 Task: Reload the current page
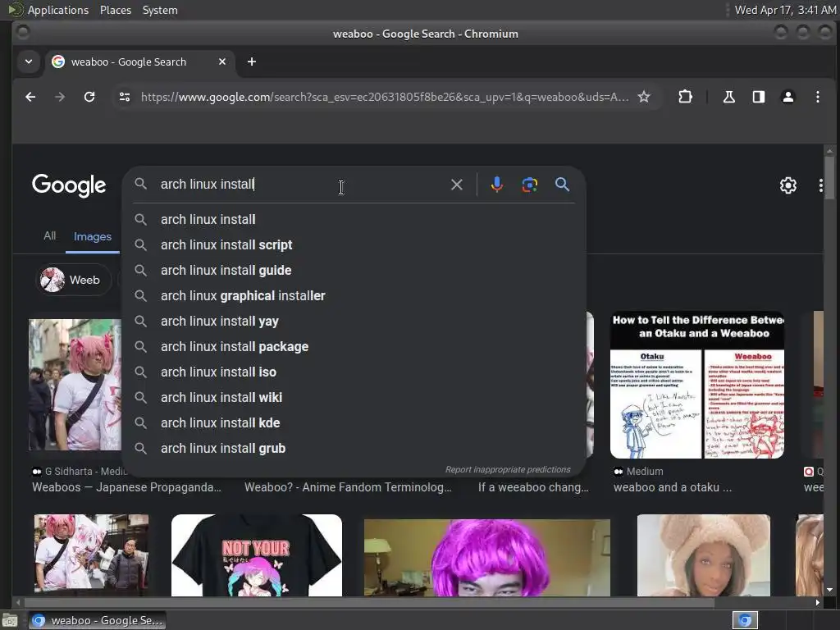[89, 97]
